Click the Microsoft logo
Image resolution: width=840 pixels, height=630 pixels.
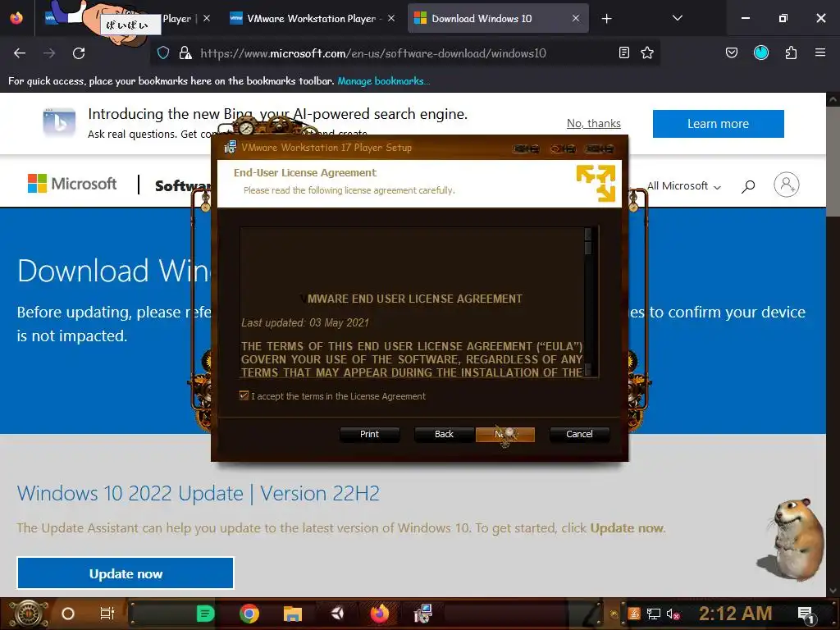tap(72, 184)
